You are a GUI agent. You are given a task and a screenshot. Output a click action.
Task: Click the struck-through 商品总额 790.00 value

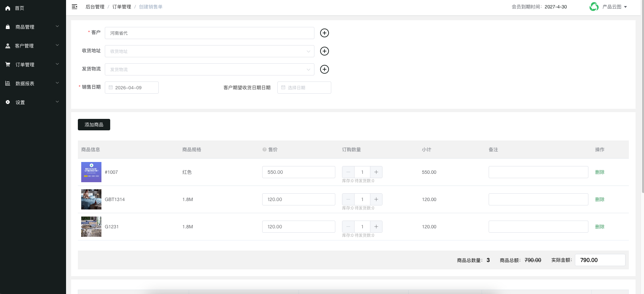tap(533, 260)
